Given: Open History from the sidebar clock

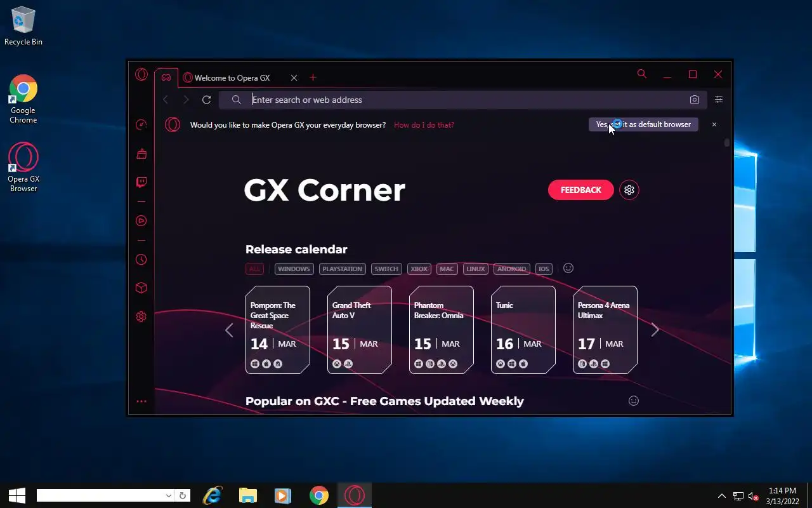Looking at the screenshot, I should coord(141,260).
